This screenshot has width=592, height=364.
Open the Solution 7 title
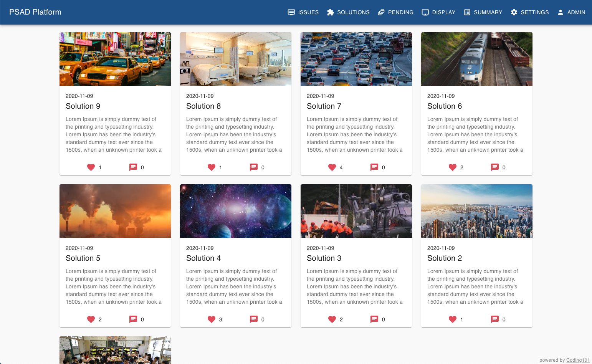(324, 106)
